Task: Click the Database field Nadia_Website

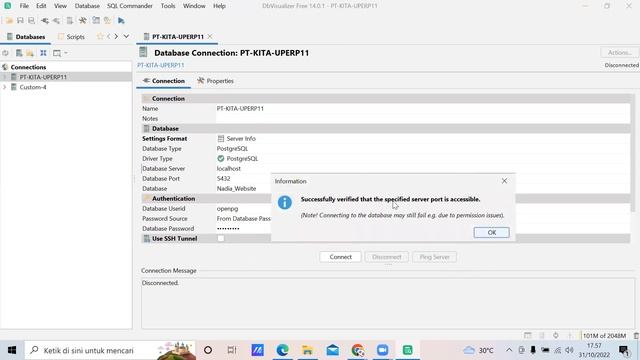Action: coord(243,189)
